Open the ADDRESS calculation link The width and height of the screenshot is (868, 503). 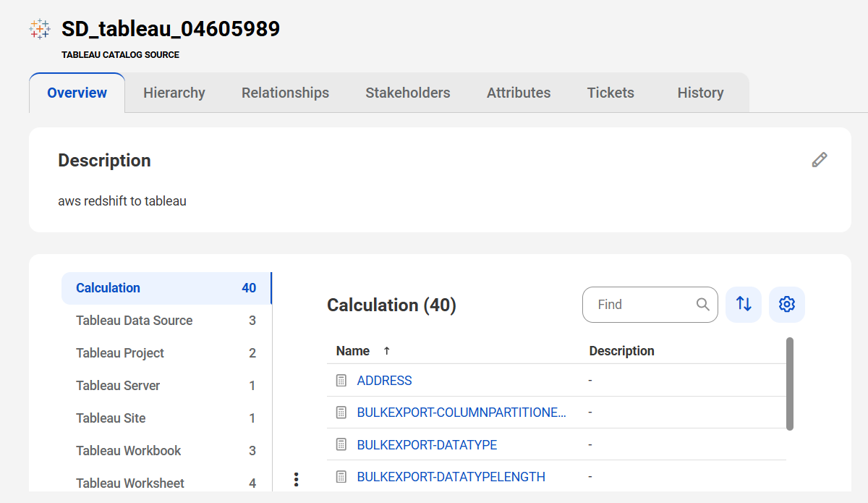[x=385, y=381]
